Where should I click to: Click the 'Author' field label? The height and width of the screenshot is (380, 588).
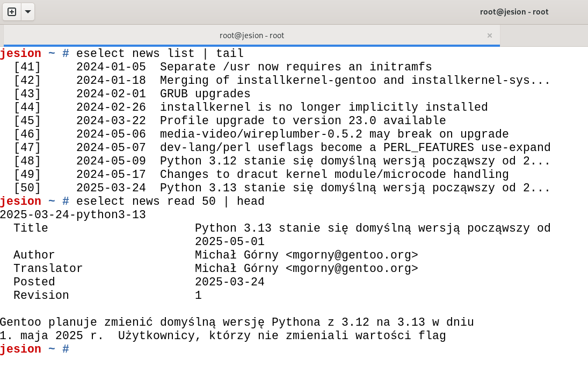tap(34, 255)
